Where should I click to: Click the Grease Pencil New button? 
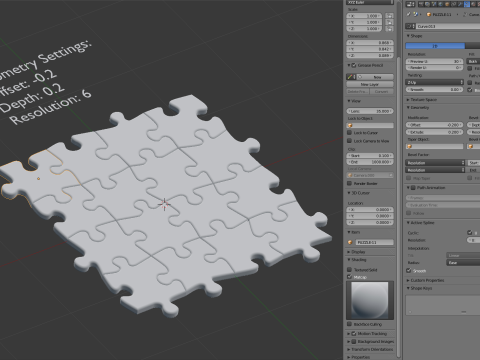pos(375,77)
